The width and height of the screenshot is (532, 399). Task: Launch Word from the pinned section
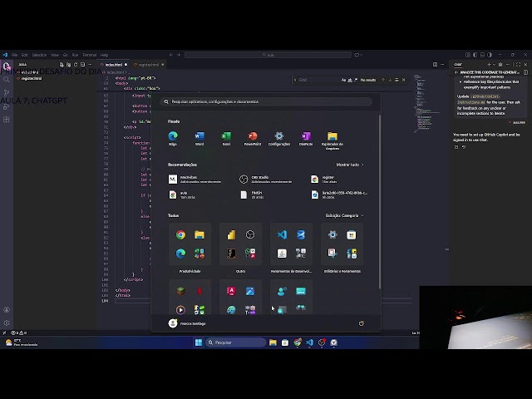(x=199, y=136)
